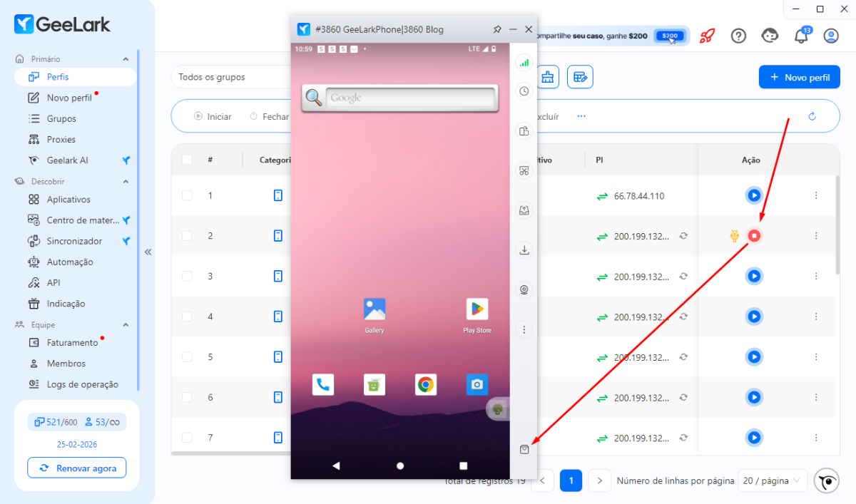The height and width of the screenshot is (504, 856).
Task: Tick the checkbox for row 3
Action: pos(187,276)
